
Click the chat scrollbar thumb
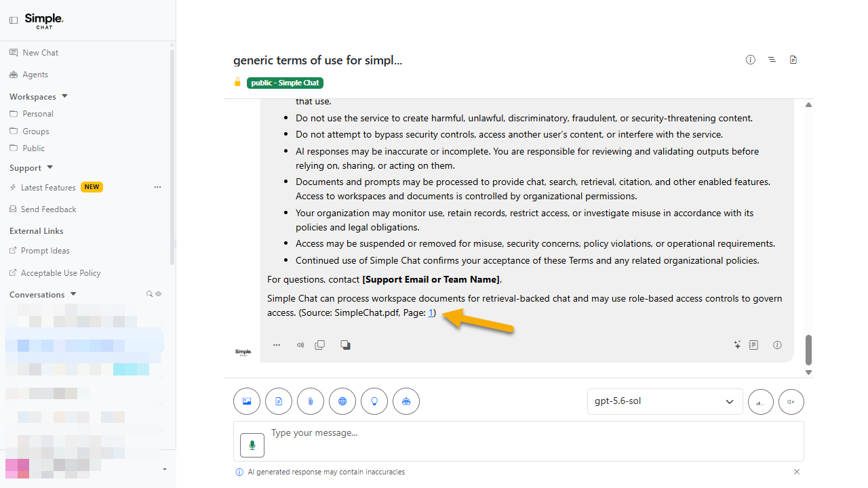pos(808,350)
